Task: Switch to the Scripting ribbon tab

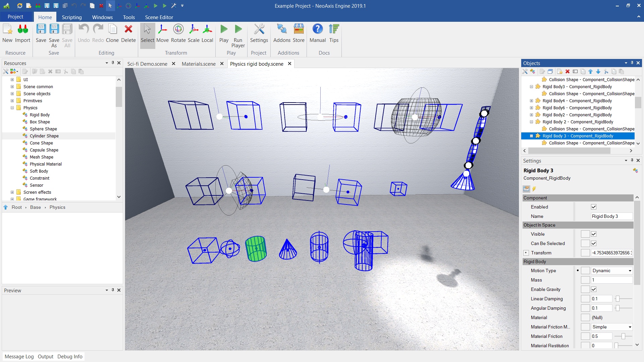Action: [71, 17]
